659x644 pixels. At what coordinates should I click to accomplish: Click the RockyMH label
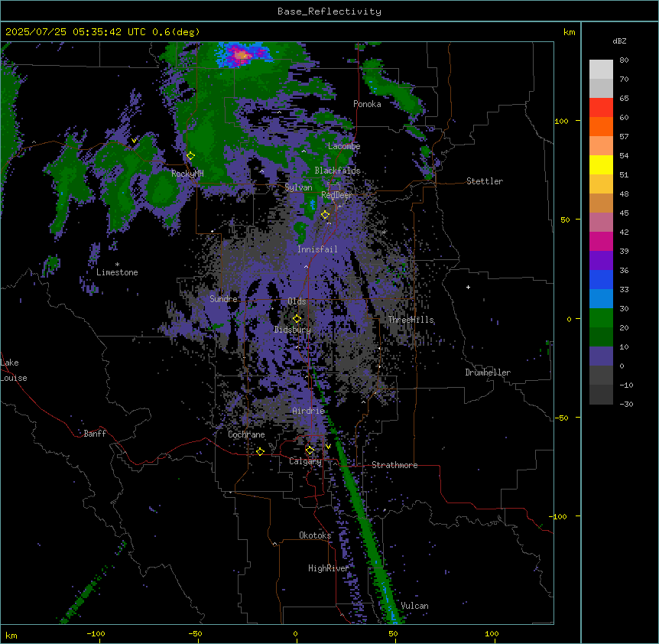187,174
